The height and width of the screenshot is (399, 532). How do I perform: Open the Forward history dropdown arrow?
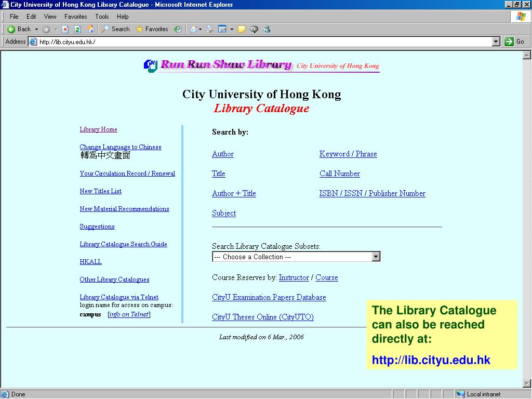(56, 29)
